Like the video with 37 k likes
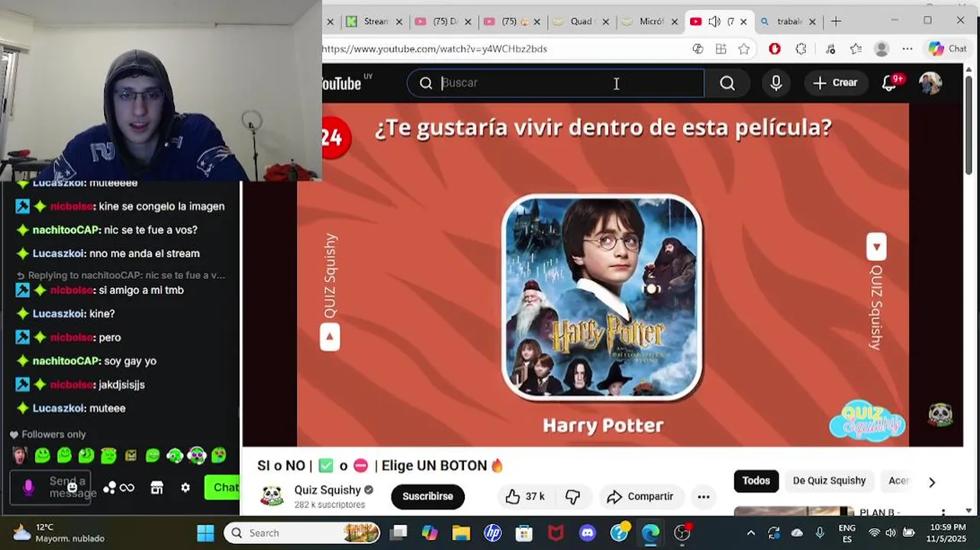This screenshot has width=980, height=550. pyautogui.click(x=525, y=497)
